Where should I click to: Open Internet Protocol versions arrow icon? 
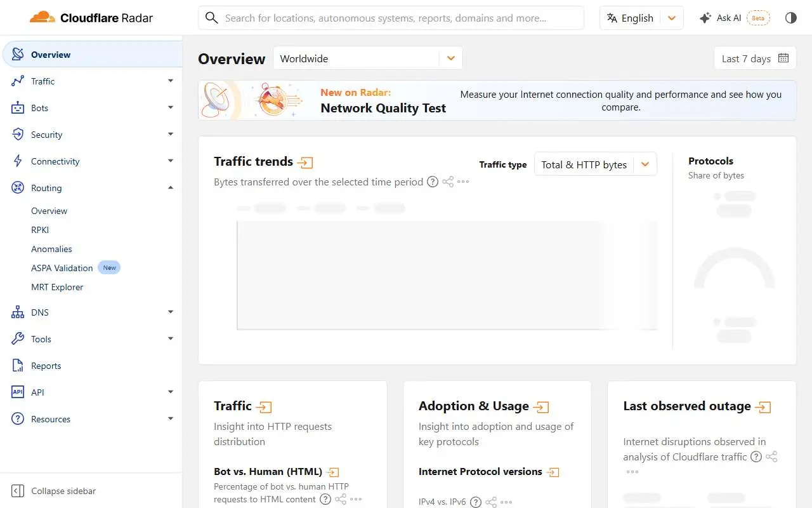[x=553, y=472]
